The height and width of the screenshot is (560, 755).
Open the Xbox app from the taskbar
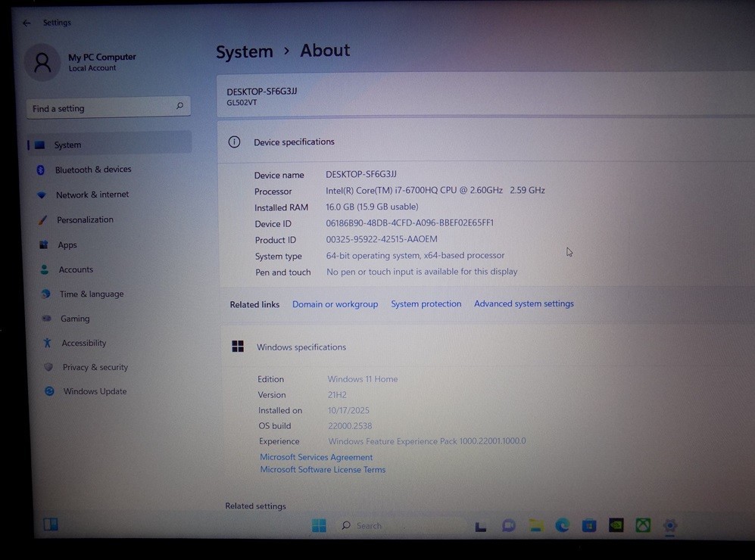tap(643, 525)
